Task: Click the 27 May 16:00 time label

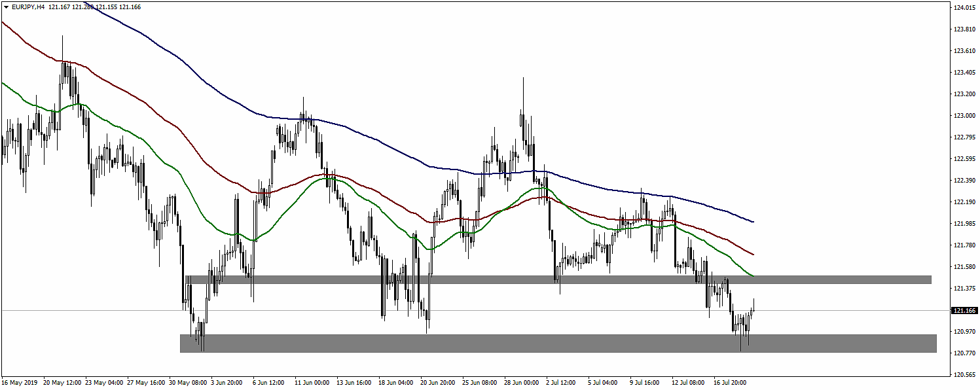Action: (145, 381)
